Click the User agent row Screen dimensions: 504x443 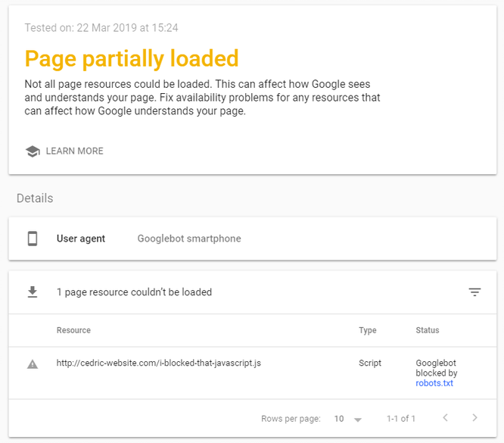click(x=253, y=239)
